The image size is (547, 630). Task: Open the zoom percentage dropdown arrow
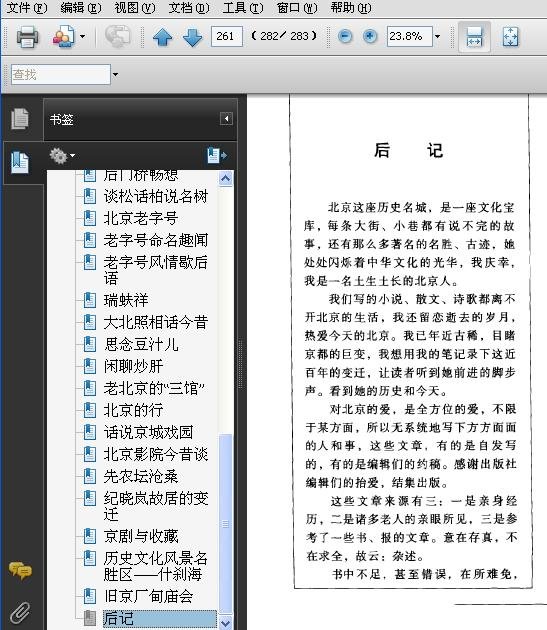[x=437, y=37]
